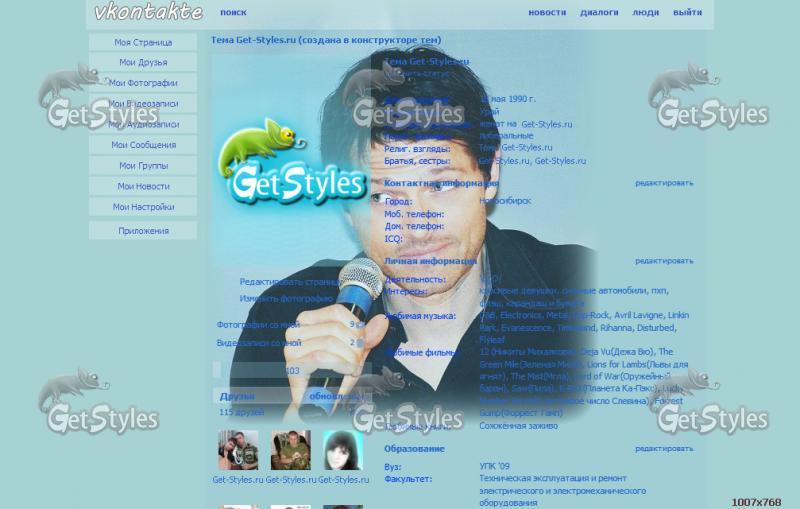Click the Образование section heading

click(414, 449)
